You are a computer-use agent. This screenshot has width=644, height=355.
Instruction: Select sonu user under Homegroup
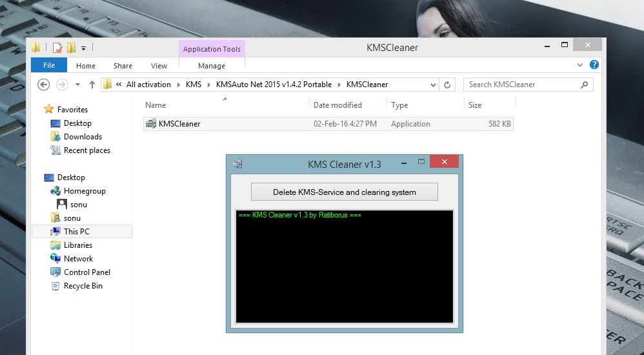tap(79, 205)
